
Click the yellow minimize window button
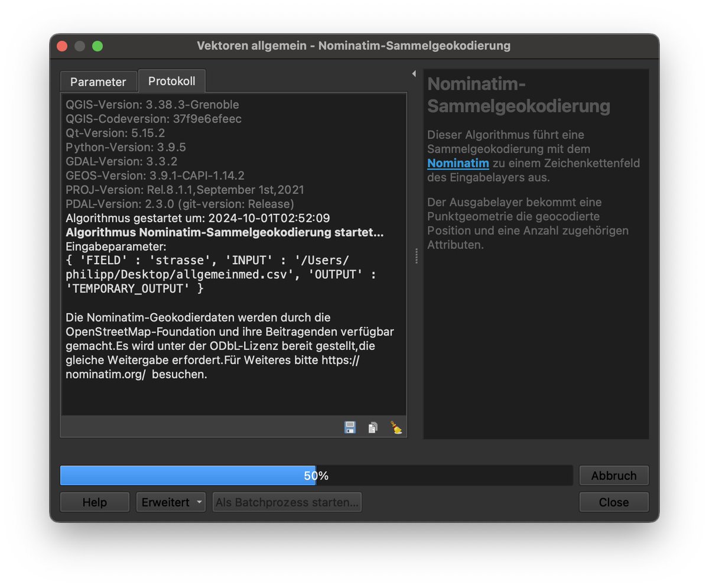click(80, 46)
